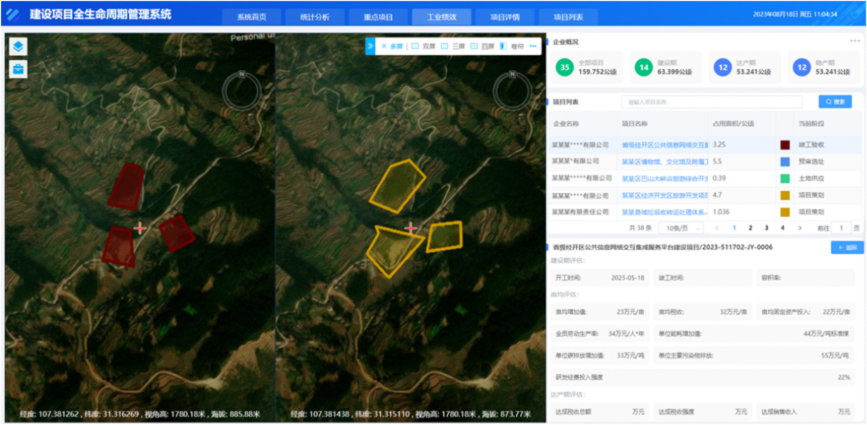Click the blue 14 建设期 circle
The image size is (867, 425).
pyautogui.click(x=643, y=68)
